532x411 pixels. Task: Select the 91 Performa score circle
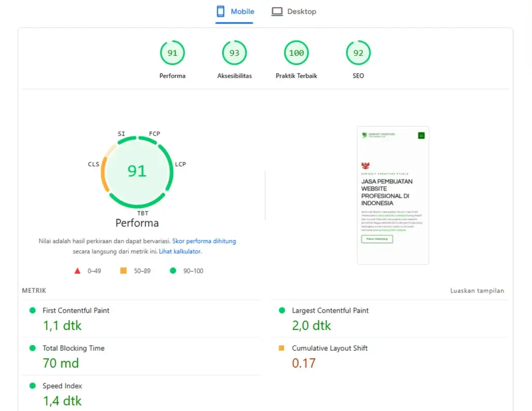tap(172, 52)
